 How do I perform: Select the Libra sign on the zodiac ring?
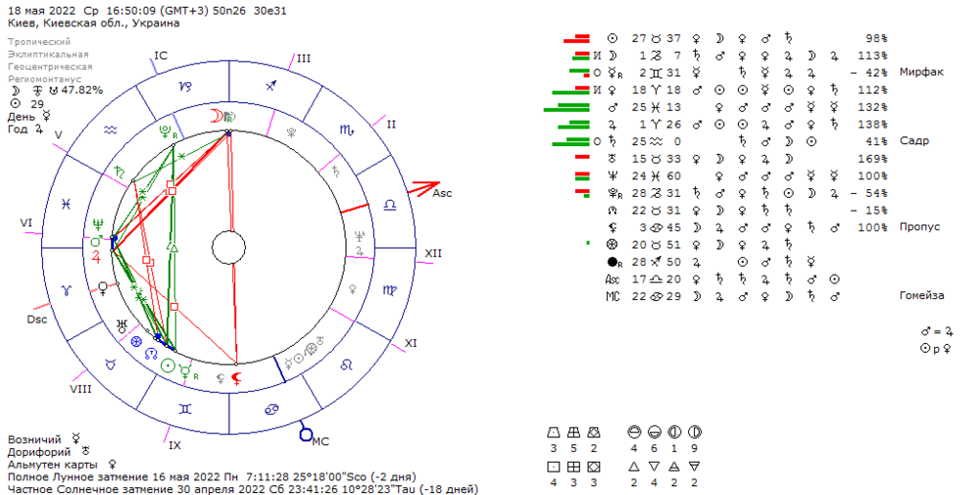(x=390, y=205)
